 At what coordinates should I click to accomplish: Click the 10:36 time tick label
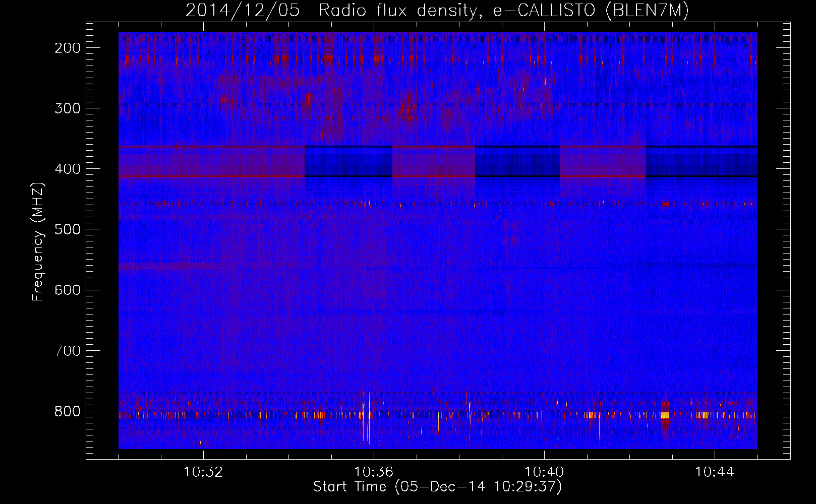[374, 472]
